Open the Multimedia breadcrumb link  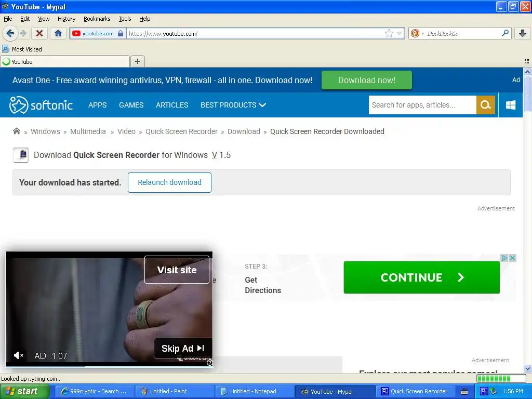tap(88, 131)
